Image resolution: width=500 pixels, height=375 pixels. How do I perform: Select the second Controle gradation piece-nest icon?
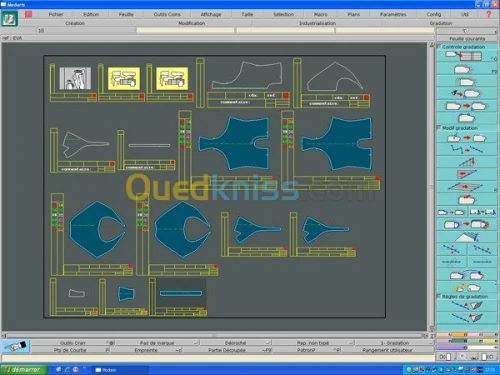tap(466, 69)
